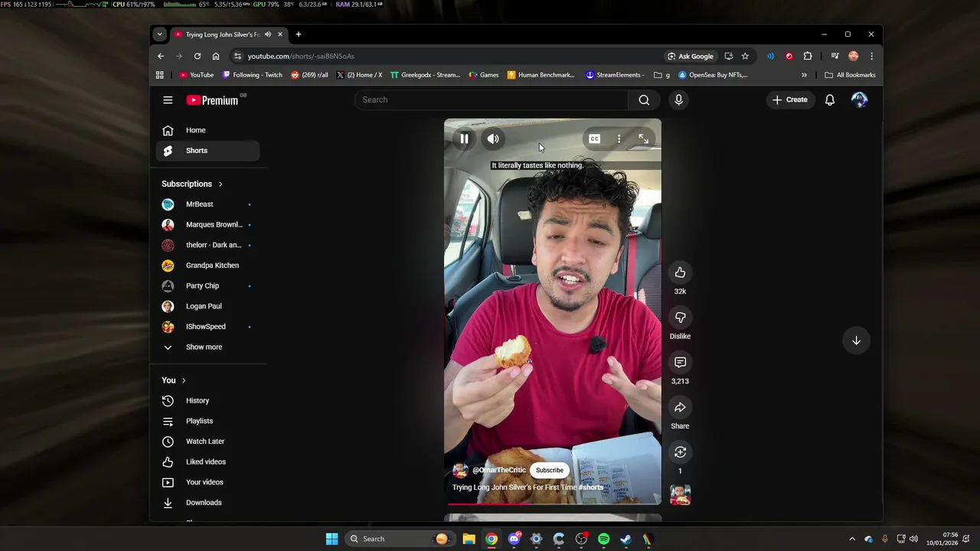The height and width of the screenshot is (551, 980).
Task: Expand hidden bookmarks chevron
Action: pos(804,75)
